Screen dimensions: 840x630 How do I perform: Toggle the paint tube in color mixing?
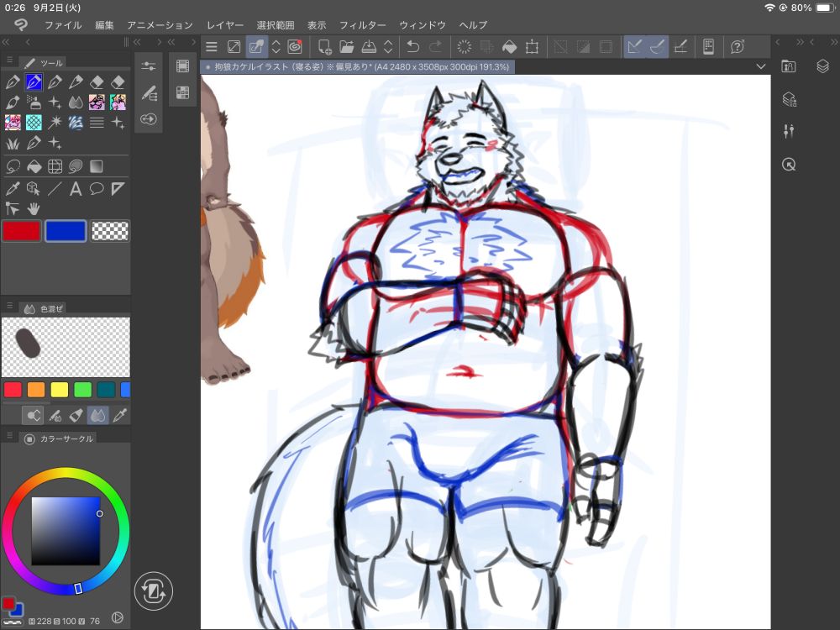76,415
